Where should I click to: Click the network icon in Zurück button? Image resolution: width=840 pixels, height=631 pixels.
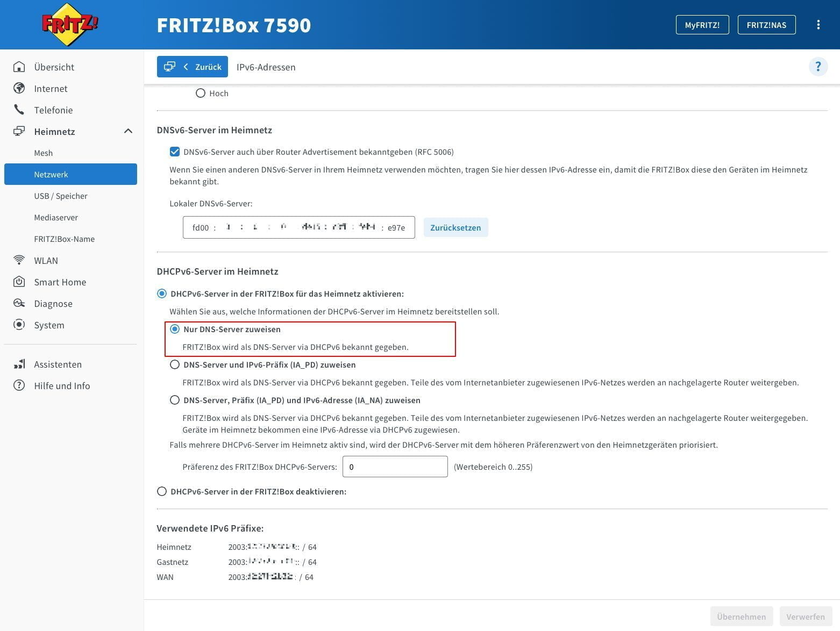tap(169, 67)
